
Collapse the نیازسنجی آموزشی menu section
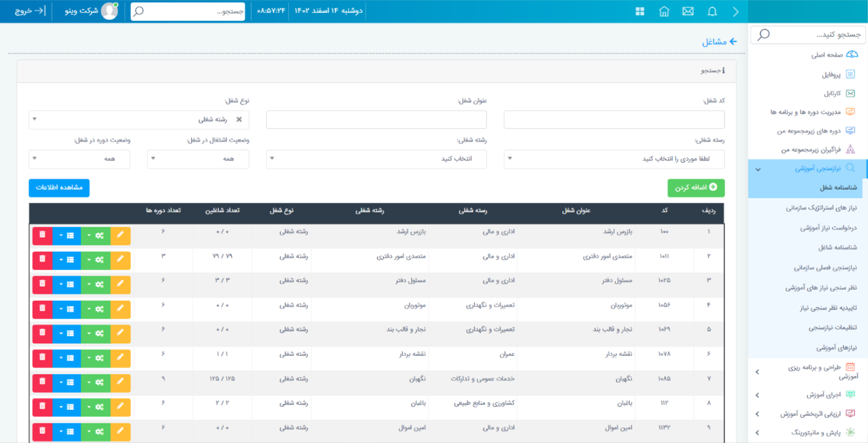point(808,168)
